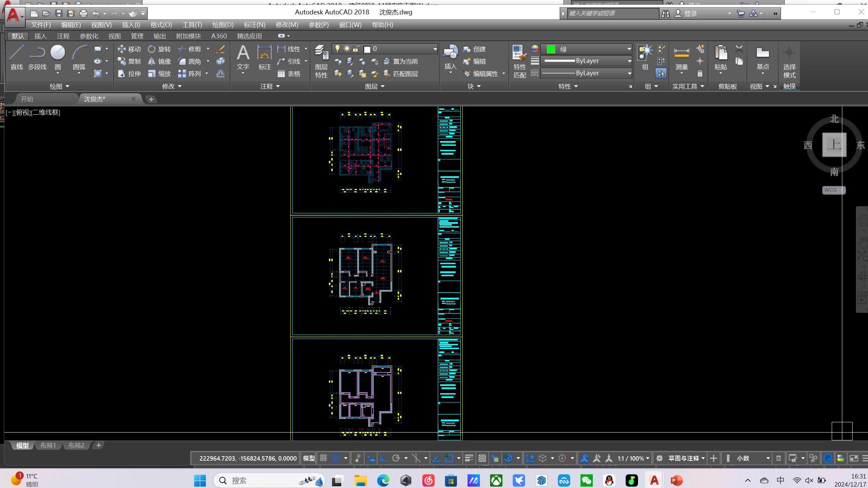The height and width of the screenshot is (488, 868).
Task: Open the 格式(O) menu
Action: (161, 25)
